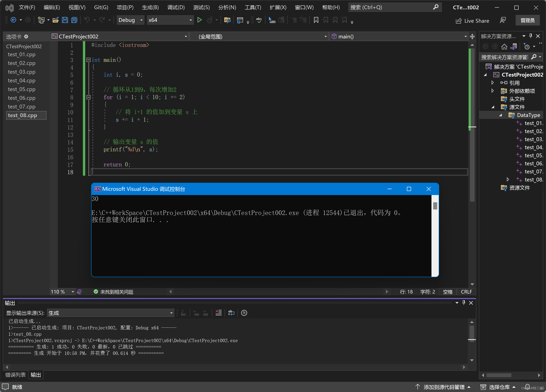Click the Live Share icon
The image size is (546, 392).
458,21
